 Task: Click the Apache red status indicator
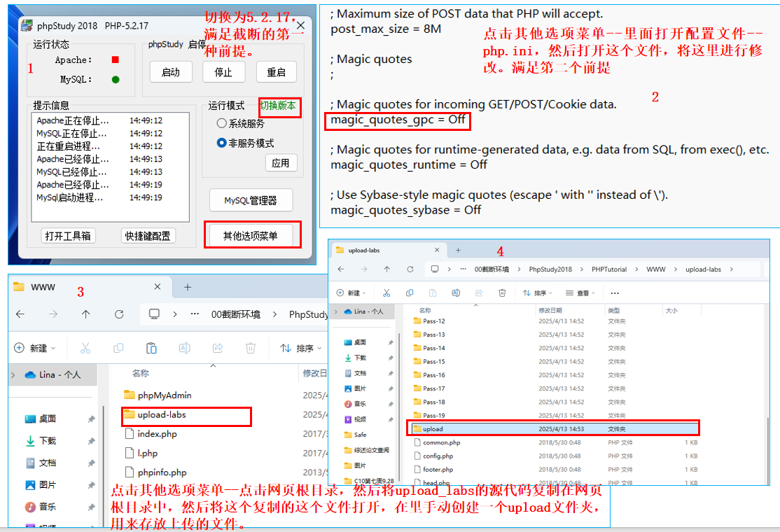[116, 59]
